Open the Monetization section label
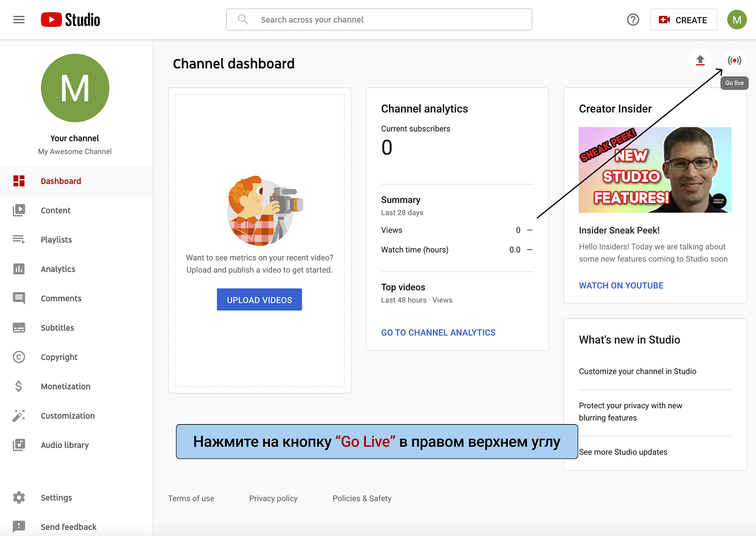This screenshot has width=756, height=536. [x=65, y=386]
